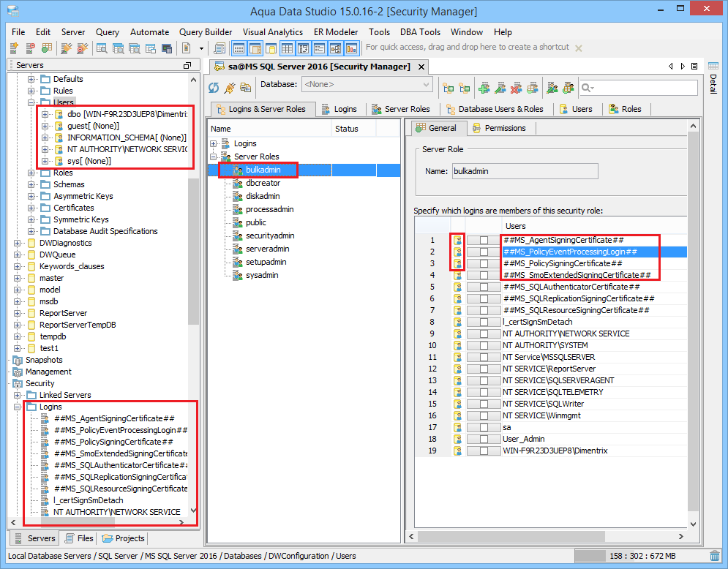Open the Detail side panel
This screenshot has width=728, height=569.
tap(713, 78)
